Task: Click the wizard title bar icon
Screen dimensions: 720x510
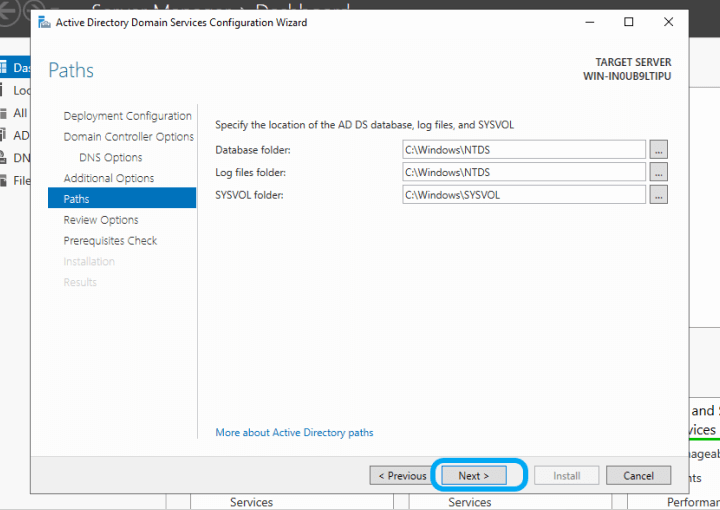Action: [x=45, y=22]
